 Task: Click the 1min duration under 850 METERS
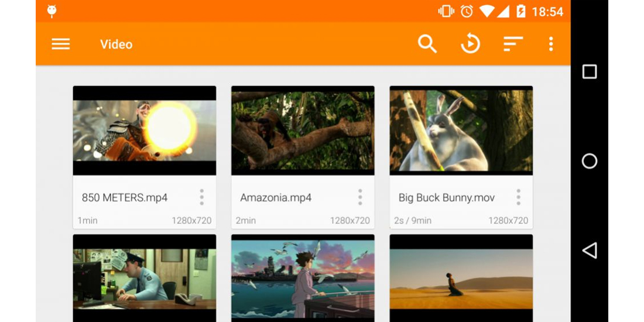coord(87,221)
